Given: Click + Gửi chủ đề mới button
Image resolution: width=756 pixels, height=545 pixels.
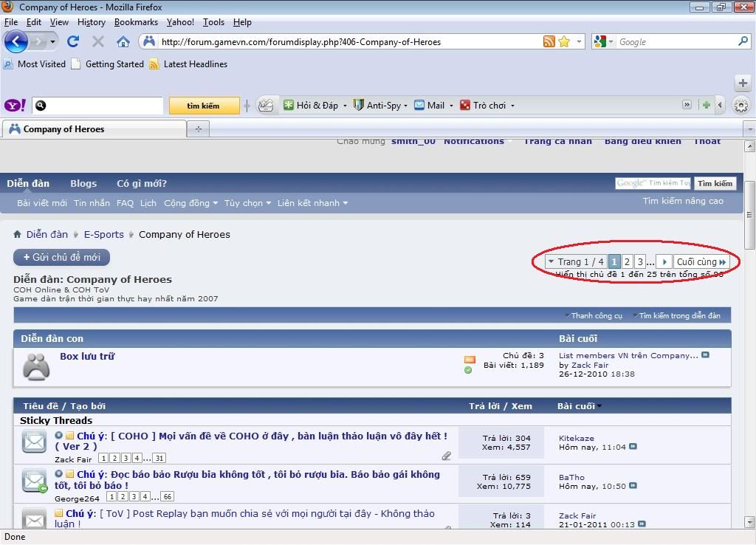Looking at the screenshot, I should (62, 258).
